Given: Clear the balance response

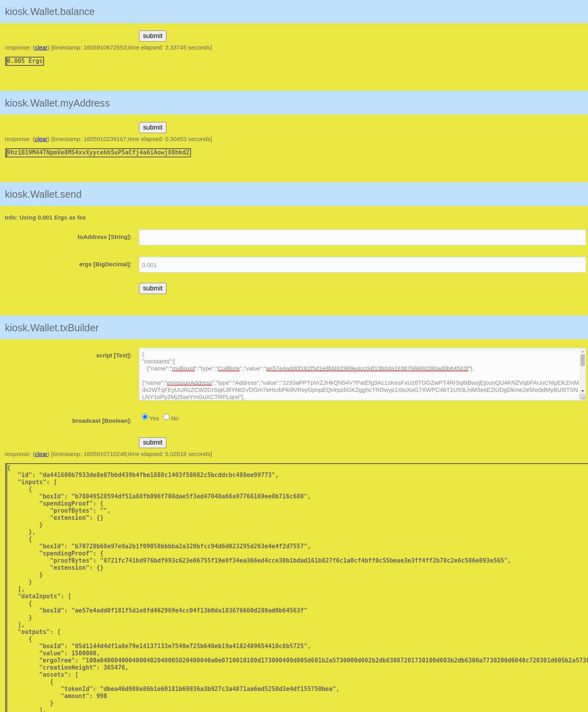Looking at the screenshot, I should pyautogui.click(x=41, y=48).
